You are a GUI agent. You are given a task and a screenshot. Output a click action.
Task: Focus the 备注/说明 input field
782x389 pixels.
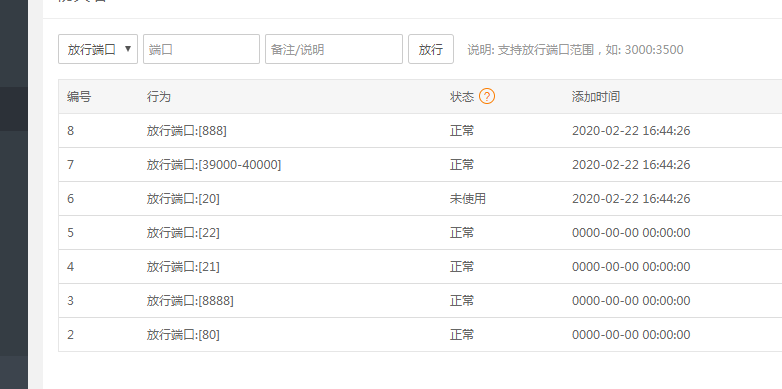334,49
